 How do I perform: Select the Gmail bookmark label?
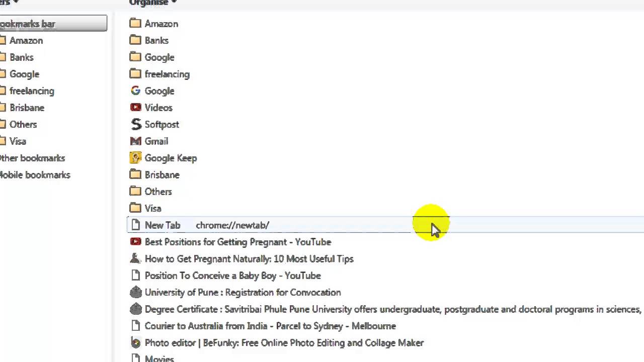[156, 141]
